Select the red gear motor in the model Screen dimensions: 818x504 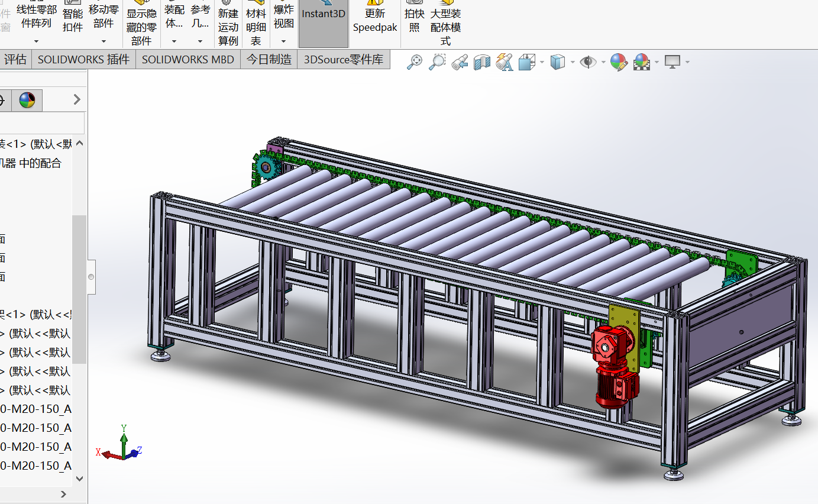pos(614,368)
